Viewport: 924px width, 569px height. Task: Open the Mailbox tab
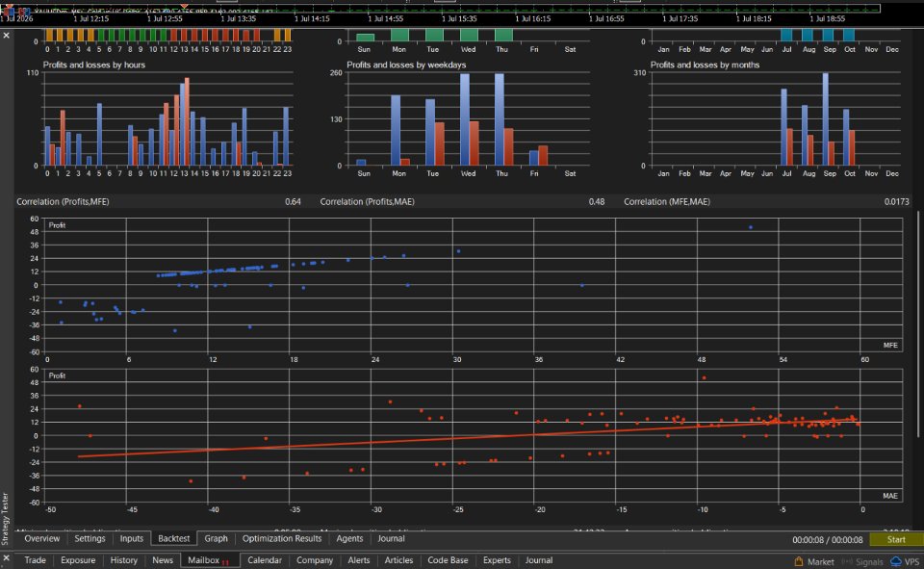click(208, 560)
